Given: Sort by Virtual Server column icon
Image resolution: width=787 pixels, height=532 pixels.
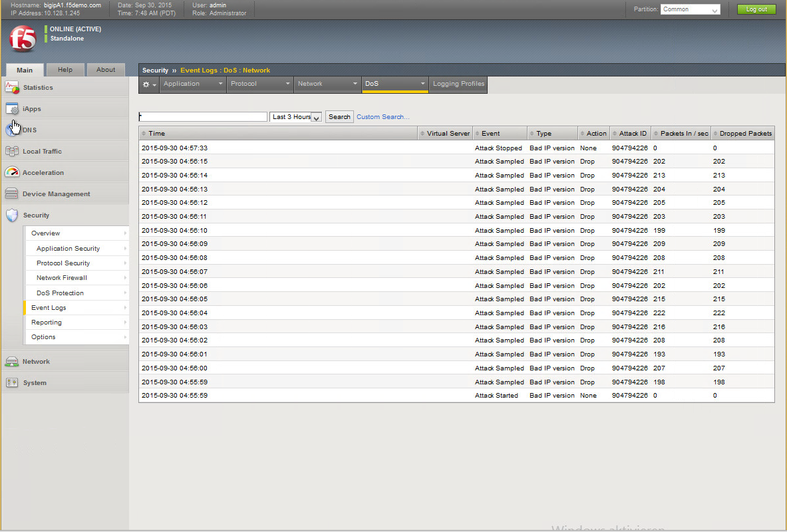Looking at the screenshot, I should point(422,134).
